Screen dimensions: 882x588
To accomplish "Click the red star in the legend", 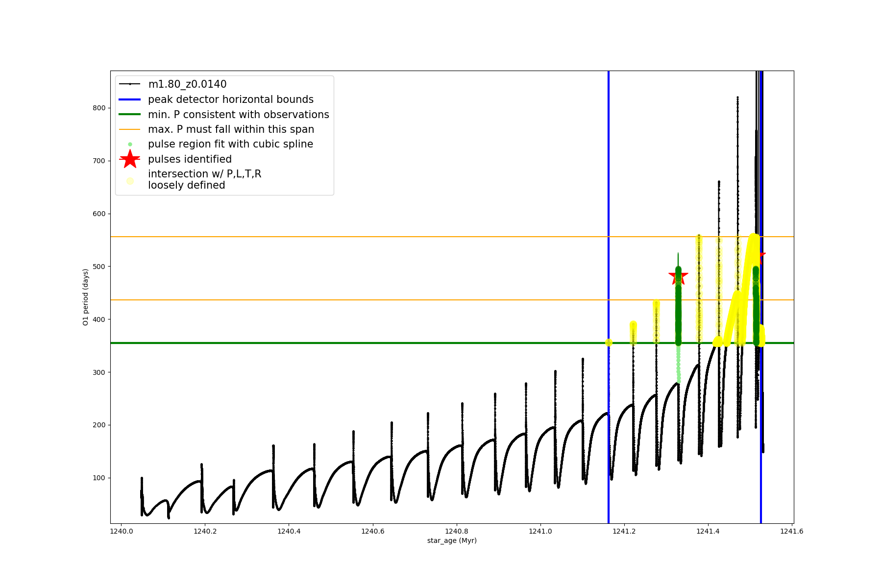I will point(130,159).
